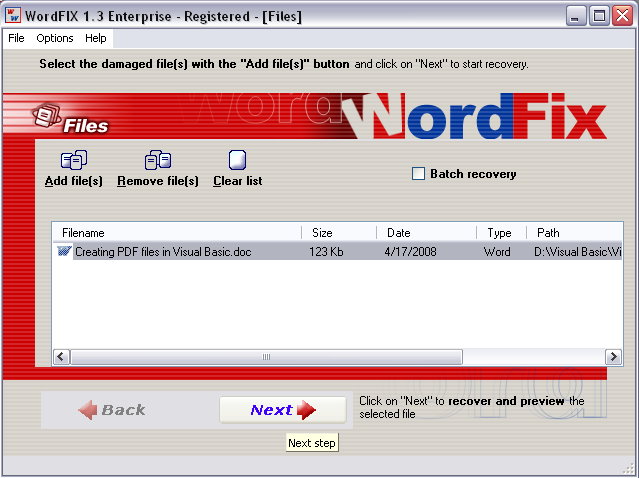Click the left scroll arrow of file list

61,357
